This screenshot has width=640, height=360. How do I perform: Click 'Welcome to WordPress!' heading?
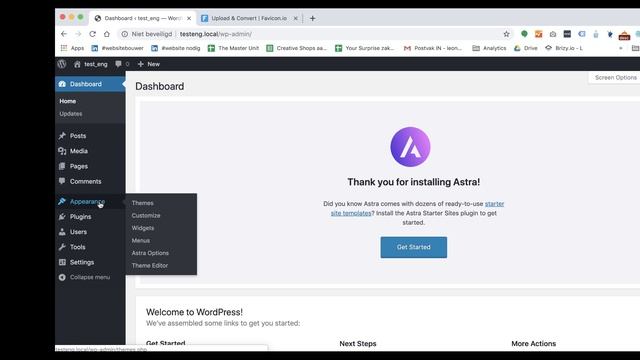(194, 312)
